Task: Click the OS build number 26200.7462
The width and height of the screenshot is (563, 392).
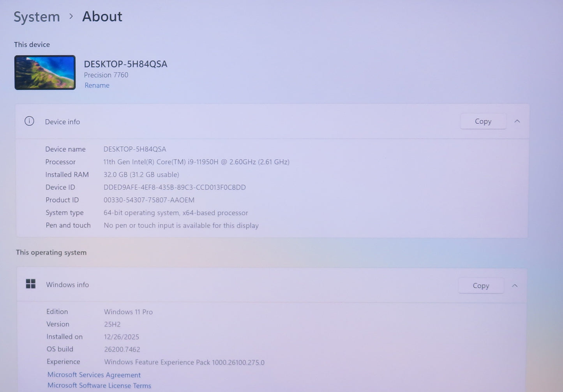Action: coord(122,349)
